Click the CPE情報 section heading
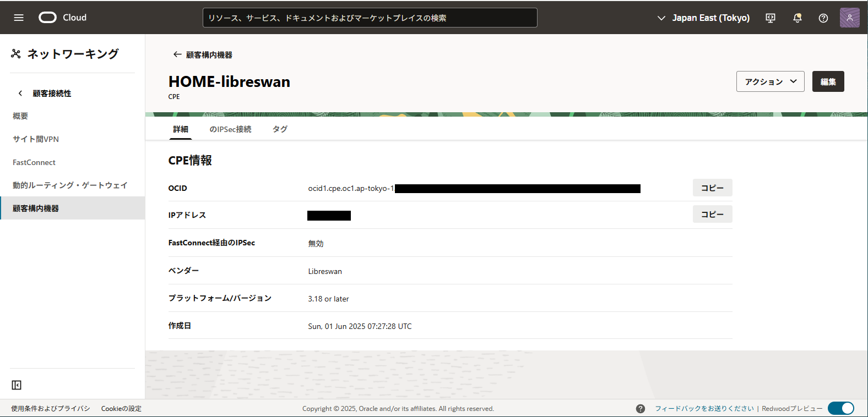868x417 pixels. pos(190,160)
